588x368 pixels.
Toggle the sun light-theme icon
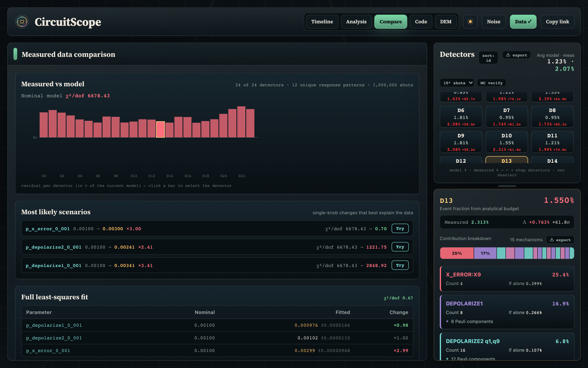coord(470,22)
